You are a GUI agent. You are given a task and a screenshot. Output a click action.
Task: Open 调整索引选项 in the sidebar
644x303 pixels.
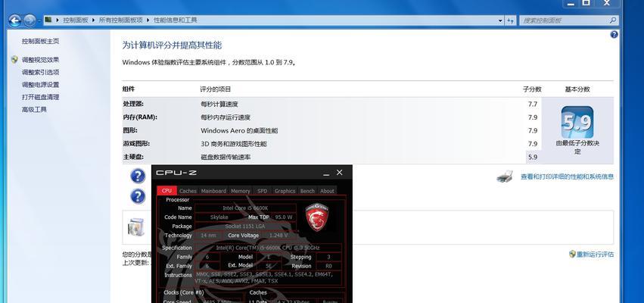40,72
